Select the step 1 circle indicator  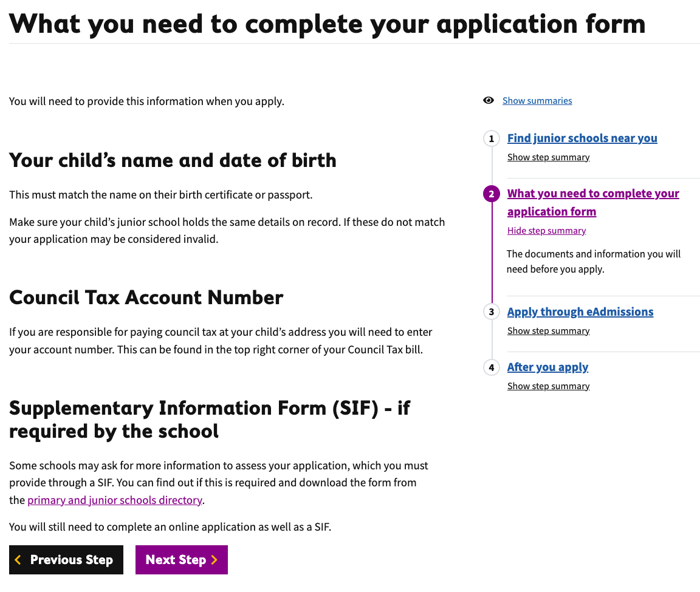pos(491,138)
